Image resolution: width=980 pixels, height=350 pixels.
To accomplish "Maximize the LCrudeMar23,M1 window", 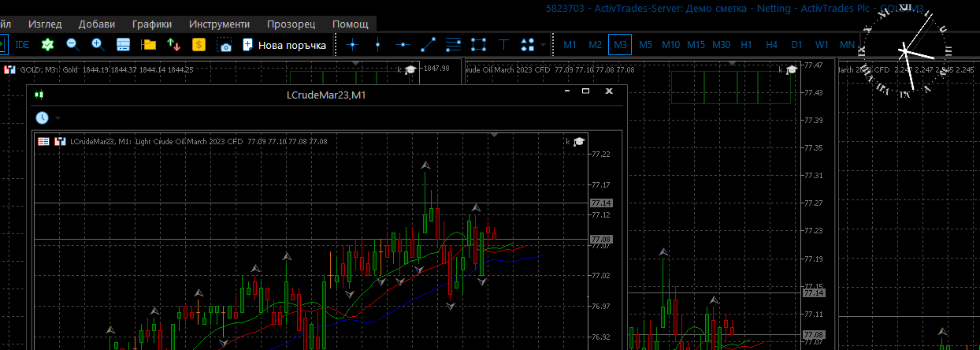I will click(585, 91).
